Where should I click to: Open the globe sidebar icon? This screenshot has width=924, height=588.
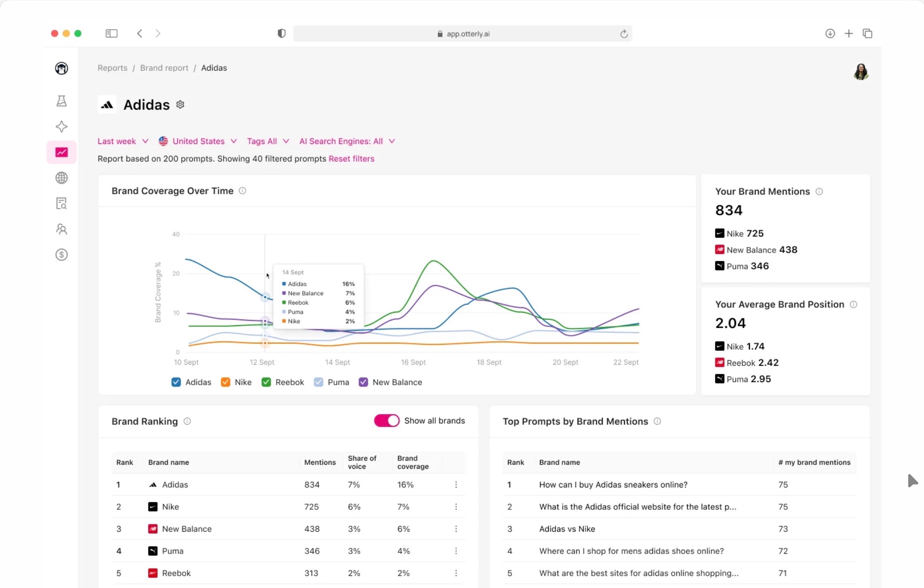coord(62,178)
